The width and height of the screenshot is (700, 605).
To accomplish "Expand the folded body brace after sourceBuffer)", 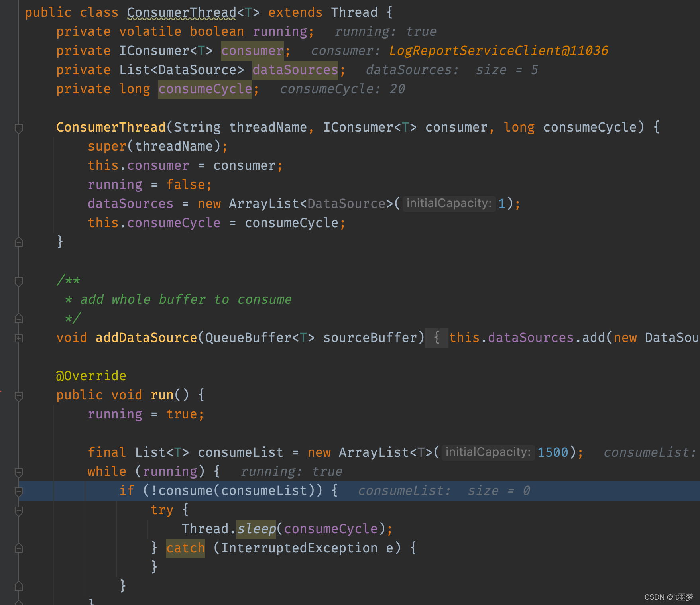I will click(437, 338).
